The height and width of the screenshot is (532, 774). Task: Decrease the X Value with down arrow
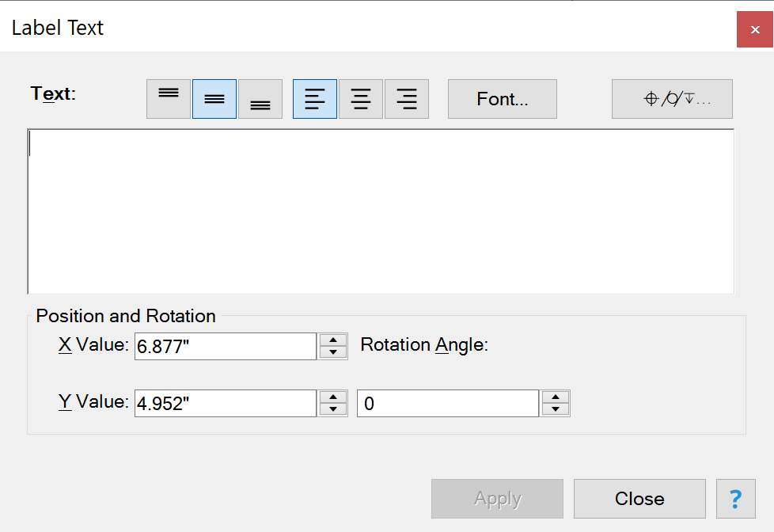click(x=333, y=352)
